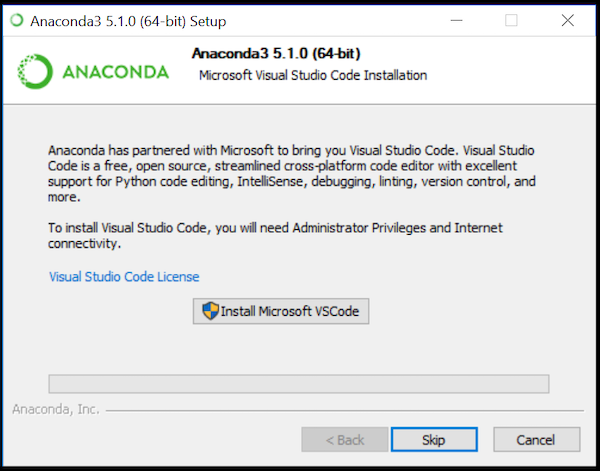Click the bold Anaconda3 5.1.0 (64-bit) heading
The height and width of the screenshot is (471, 600).
tap(276, 54)
